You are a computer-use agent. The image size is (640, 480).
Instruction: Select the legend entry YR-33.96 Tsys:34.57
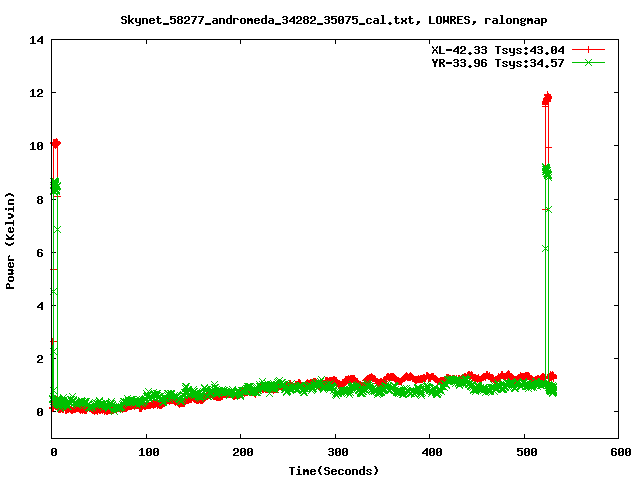(498, 63)
